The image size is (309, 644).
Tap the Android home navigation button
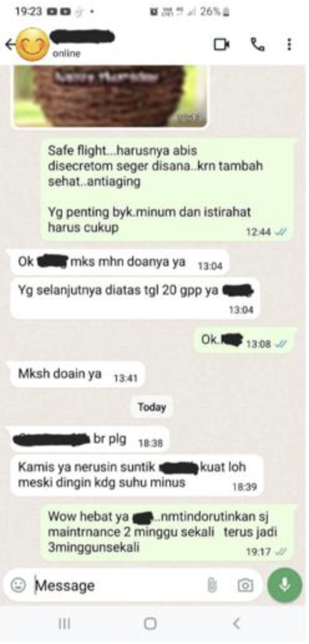[150, 624]
